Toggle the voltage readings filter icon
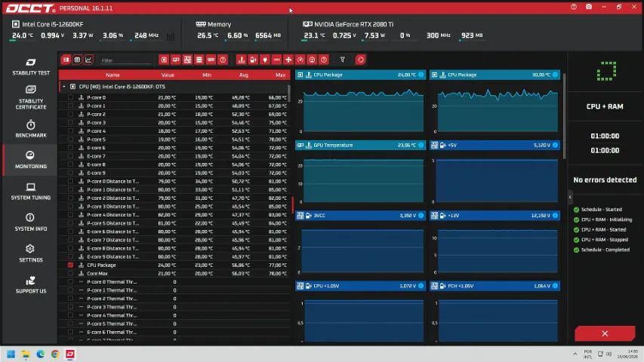Image resolution: width=644 pixels, height=362 pixels. coord(253,60)
